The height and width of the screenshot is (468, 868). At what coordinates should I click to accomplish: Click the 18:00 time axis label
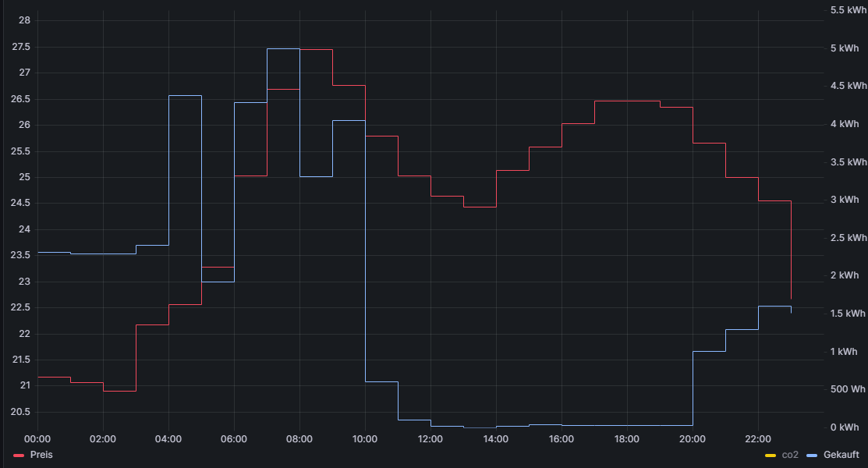[627, 439]
